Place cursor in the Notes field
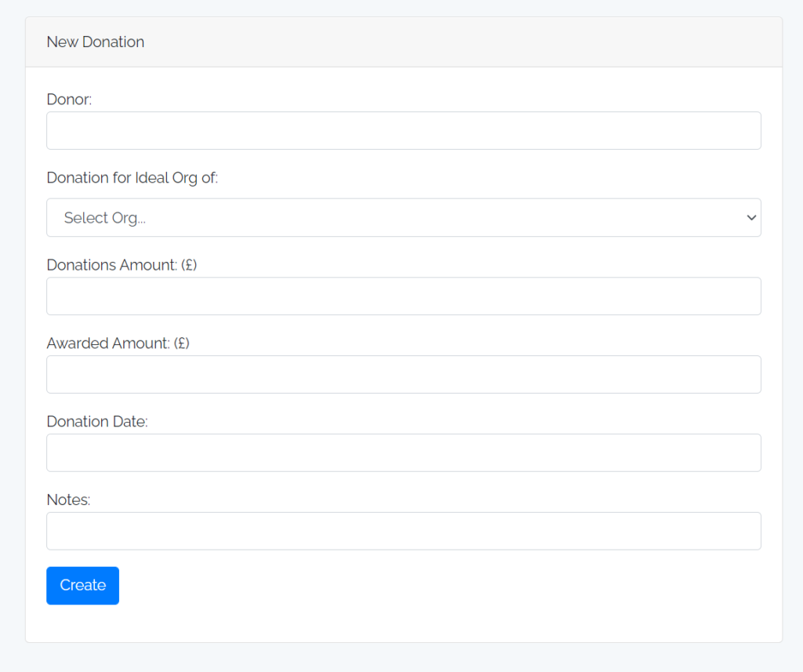Viewport: 803px width, 672px height. click(404, 531)
